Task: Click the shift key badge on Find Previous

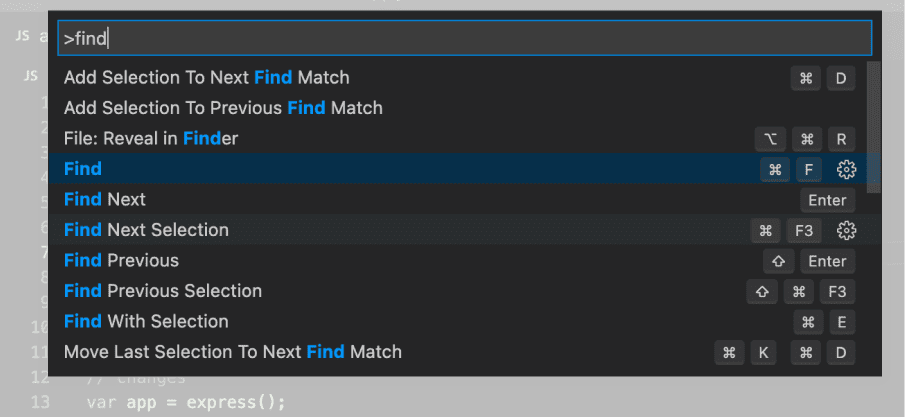Action: tap(778, 261)
